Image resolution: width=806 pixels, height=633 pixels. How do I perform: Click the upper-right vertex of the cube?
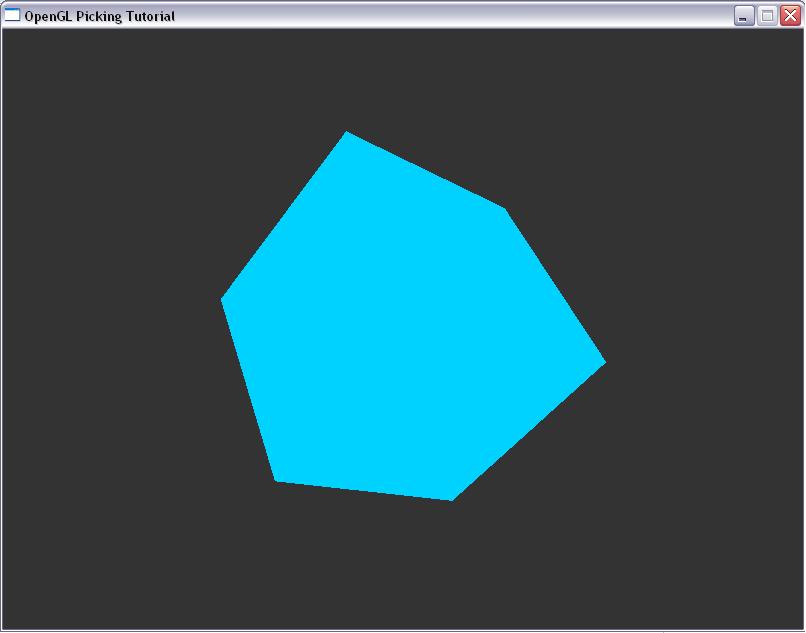[x=503, y=210]
